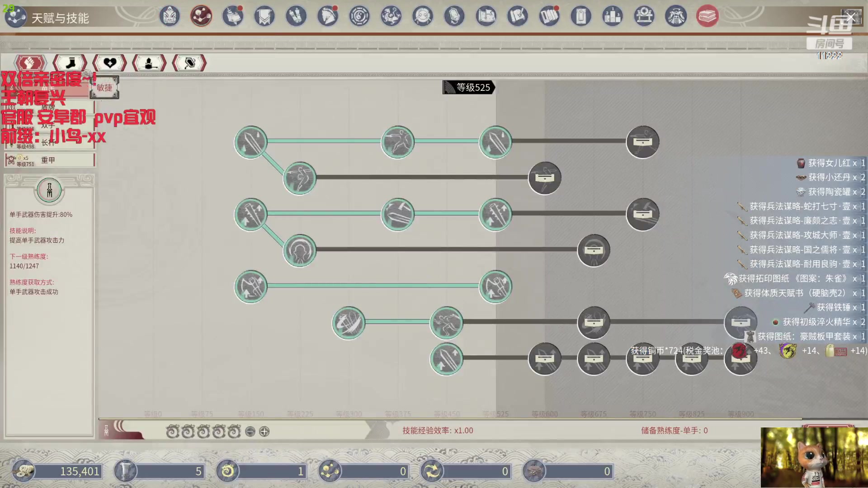Click the plus button beside the dragon coins

click(x=264, y=432)
